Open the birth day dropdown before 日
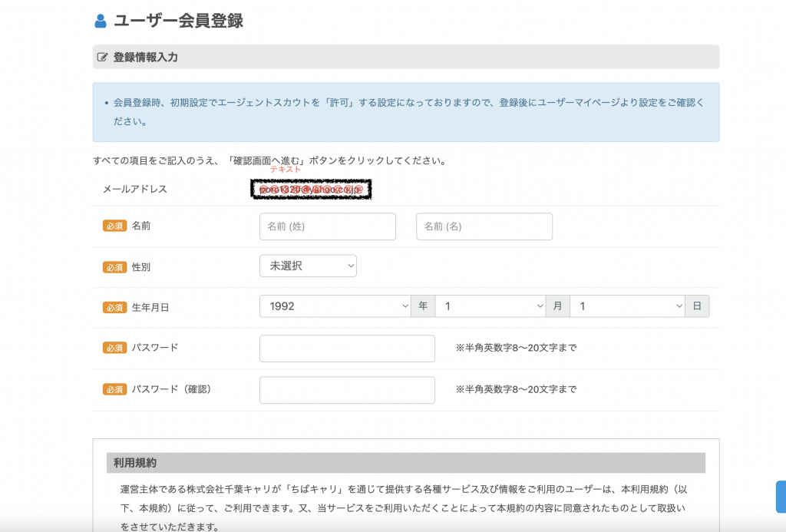The width and height of the screenshot is (786, 532). 628,306
